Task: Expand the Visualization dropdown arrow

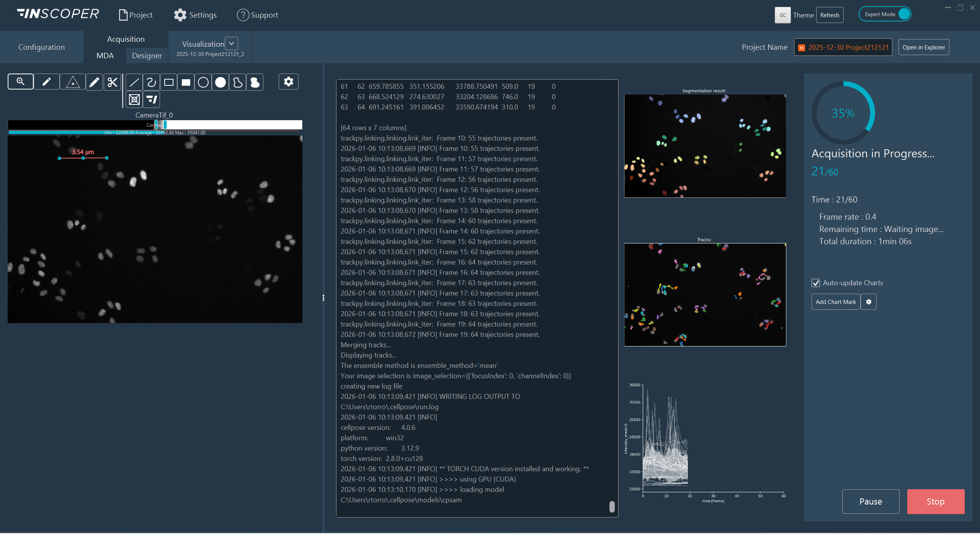Action: coord(231,43)
